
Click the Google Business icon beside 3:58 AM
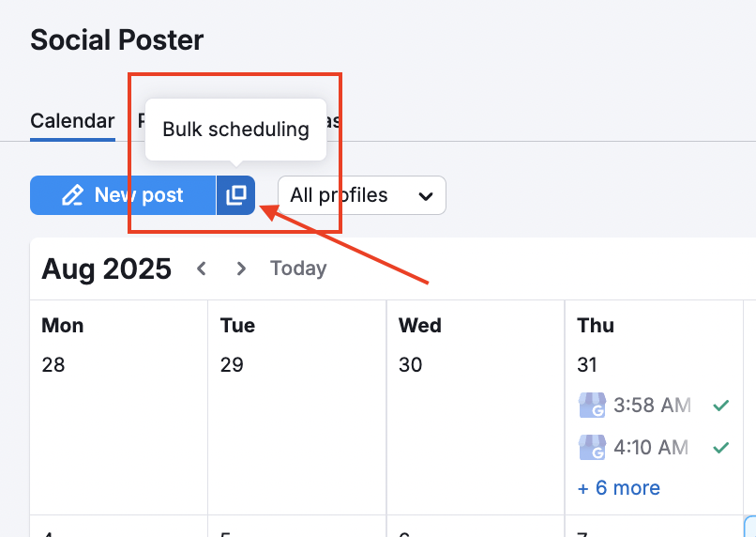click(x=592, y=406)
